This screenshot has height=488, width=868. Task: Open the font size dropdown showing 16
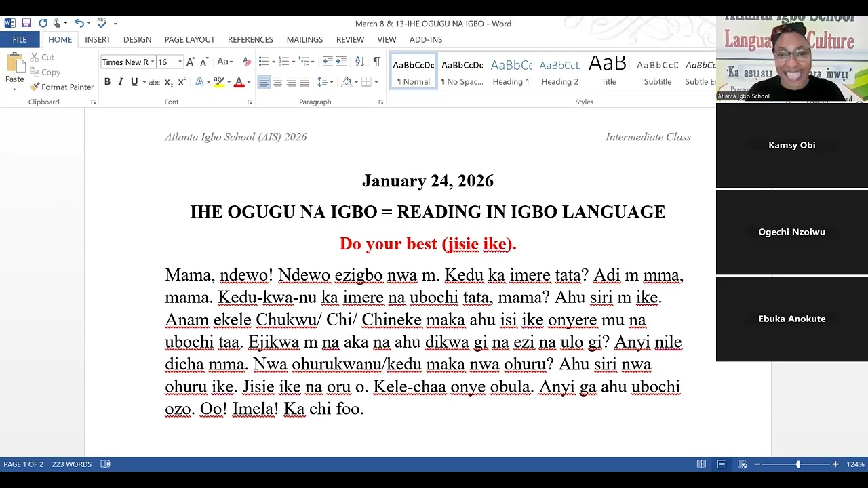[x=180, y=62]
